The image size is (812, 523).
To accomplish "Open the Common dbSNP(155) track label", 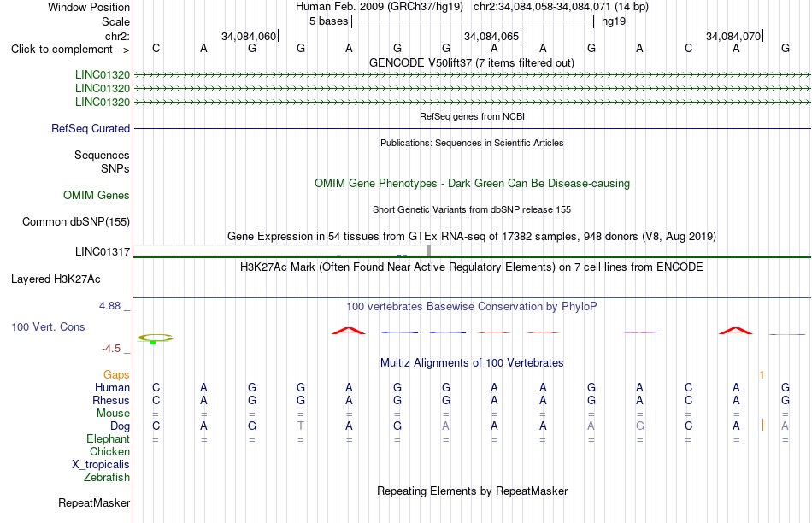I will click(x=76, y=221).
